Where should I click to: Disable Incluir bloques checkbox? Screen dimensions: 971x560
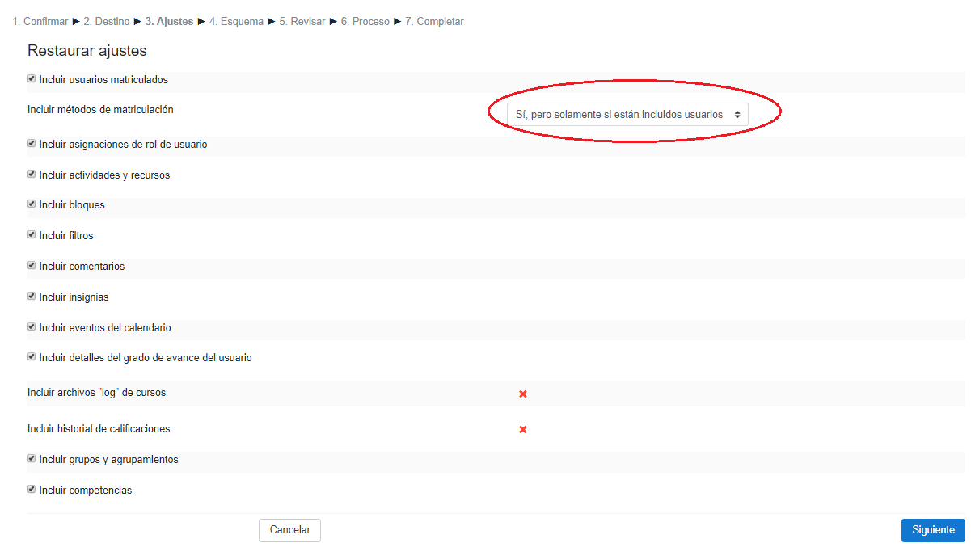[x=32, y=204]
